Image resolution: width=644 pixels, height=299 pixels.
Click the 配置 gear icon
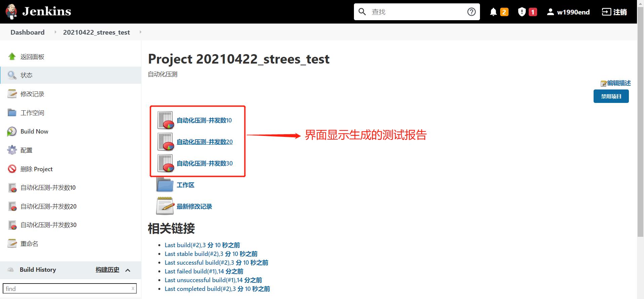(12, 150)
